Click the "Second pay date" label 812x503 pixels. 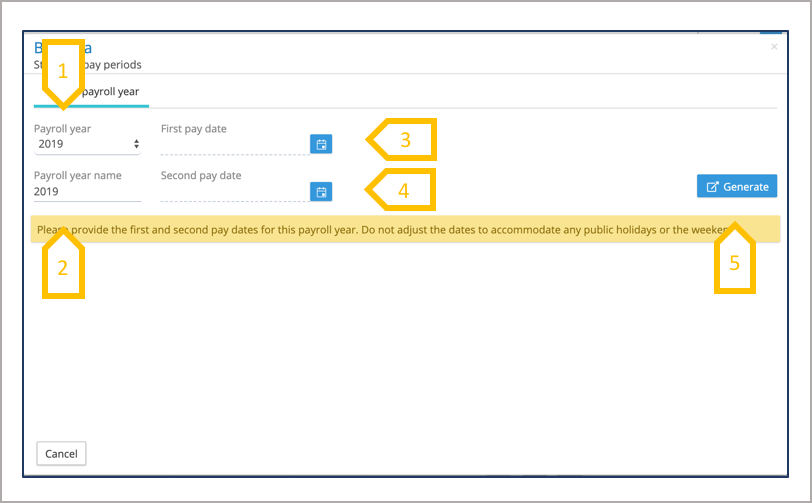201,175
